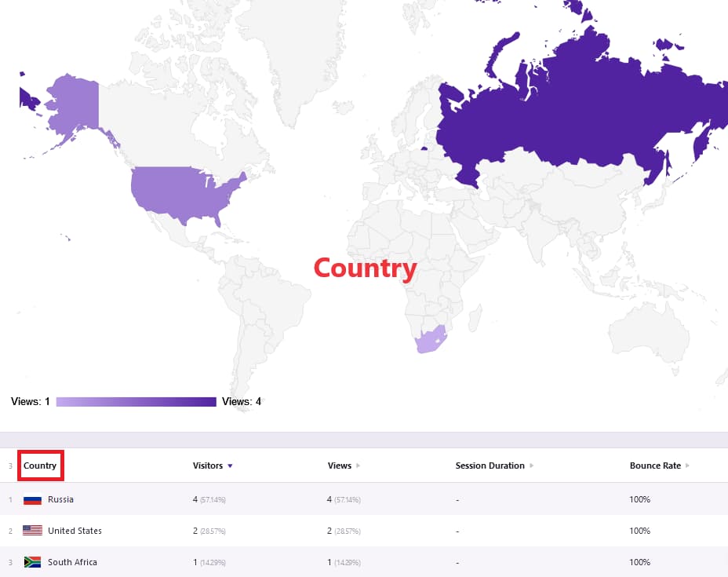The width and height of the screenshot is (728, 577).
Task: Click the Session Duration sort arrow
Action: point(532,466)
